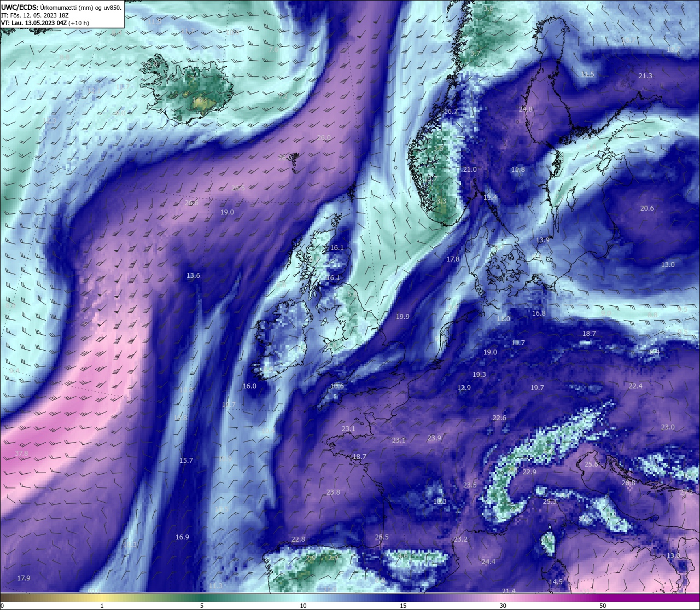700x610 pixels.
Task: Click the 23.2 value label
Action: pos(460,539)
